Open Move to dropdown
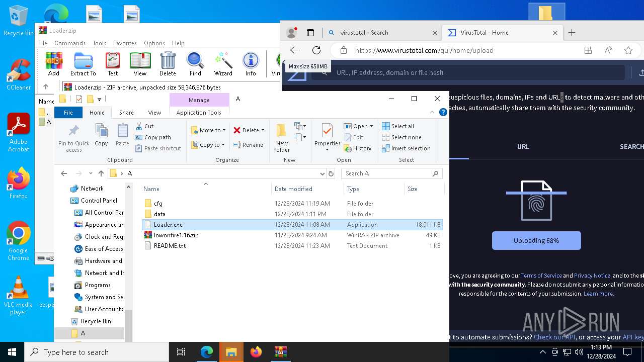This screenshot has height=362, width=644. click(209, 130)
